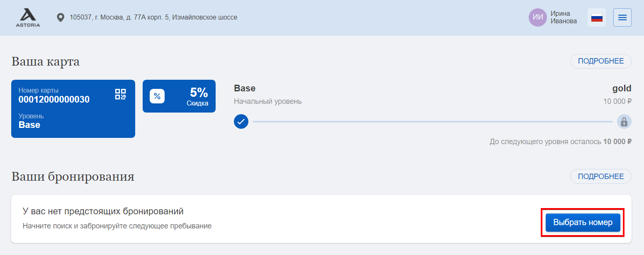Open the hamburger menu
This screenshot has height=255, width=644.
click(x=622, y=17)
